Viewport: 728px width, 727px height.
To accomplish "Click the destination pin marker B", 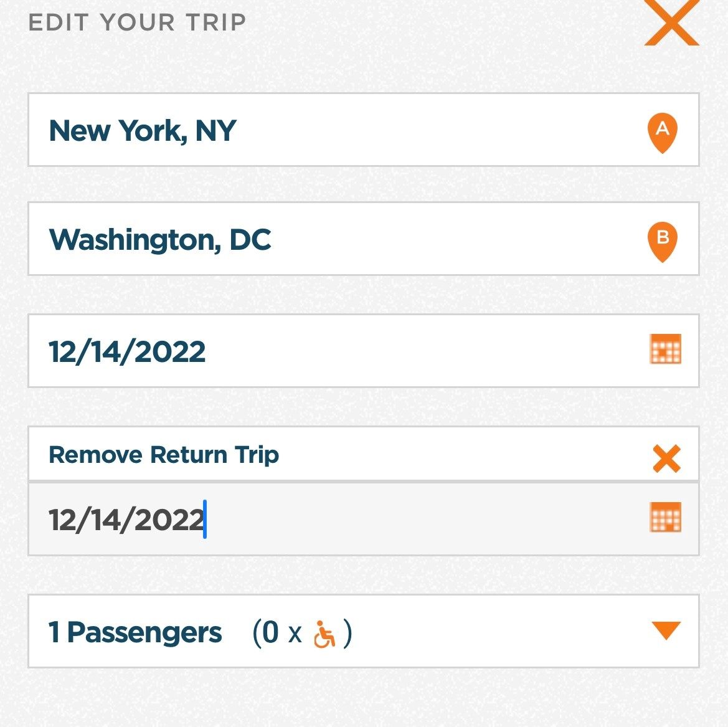I will 662,240.
